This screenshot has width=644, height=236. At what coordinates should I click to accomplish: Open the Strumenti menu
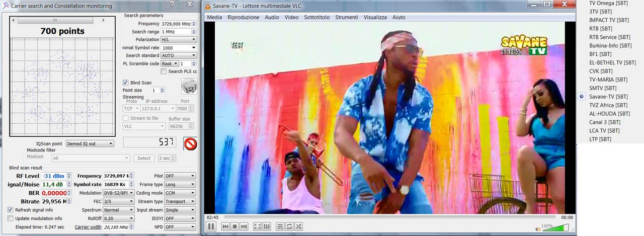click(x=347, y=17)
